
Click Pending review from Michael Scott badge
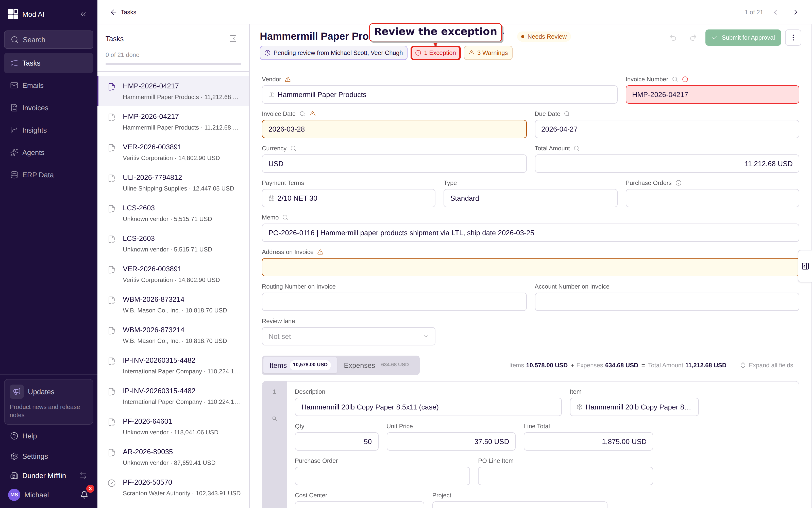pos(333,53)
